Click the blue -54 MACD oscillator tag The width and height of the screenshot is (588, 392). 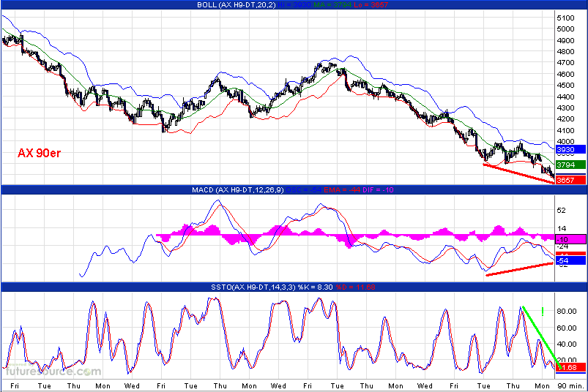click(x=570, y=260)
